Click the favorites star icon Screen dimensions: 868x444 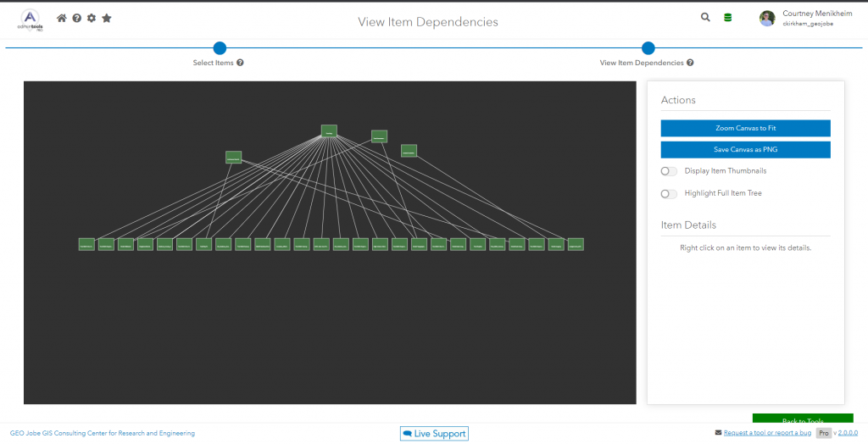tap(107, 18)
